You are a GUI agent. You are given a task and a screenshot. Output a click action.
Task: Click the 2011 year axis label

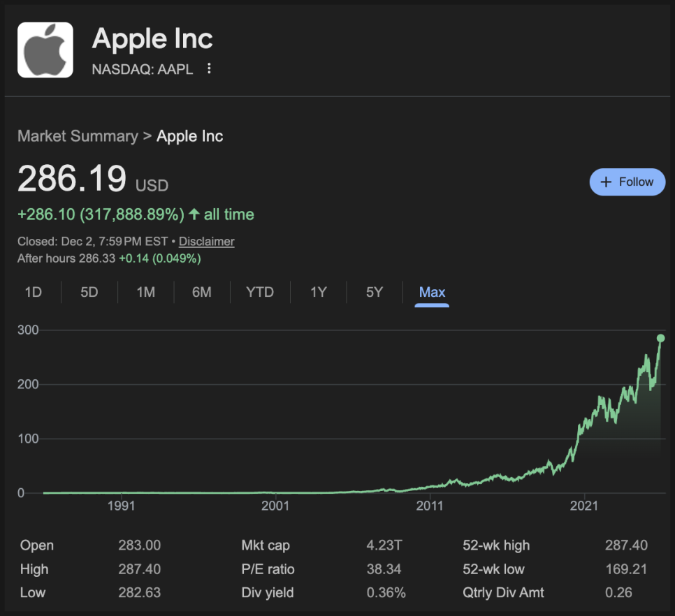[430, 506]
